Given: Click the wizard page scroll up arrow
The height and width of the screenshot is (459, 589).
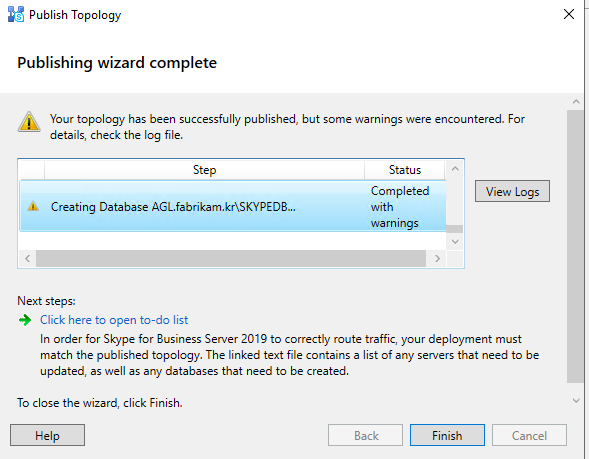Looking at the screenshot, I should pyautogui.click(x=576, y=101).
